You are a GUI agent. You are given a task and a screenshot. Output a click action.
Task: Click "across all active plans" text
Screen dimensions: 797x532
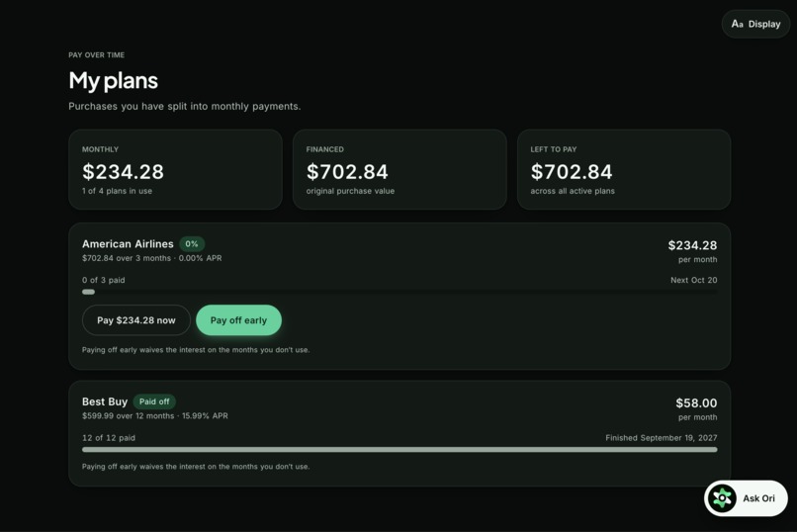573,191
